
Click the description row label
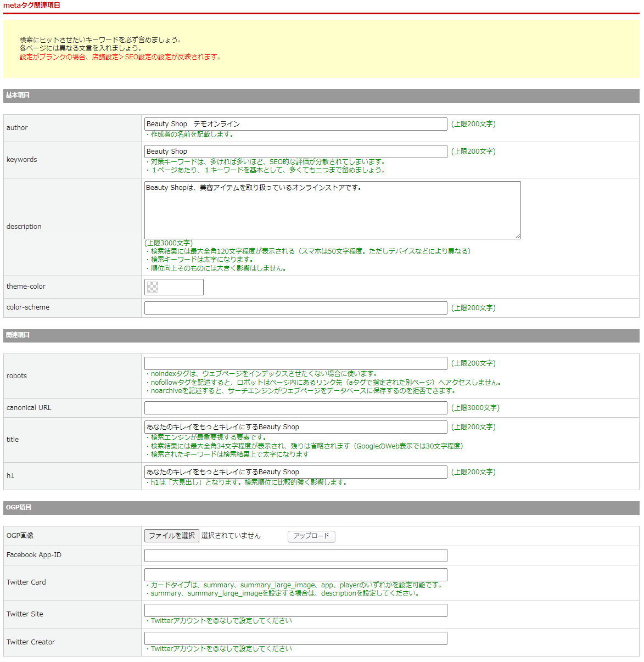(x=24, y=227)
